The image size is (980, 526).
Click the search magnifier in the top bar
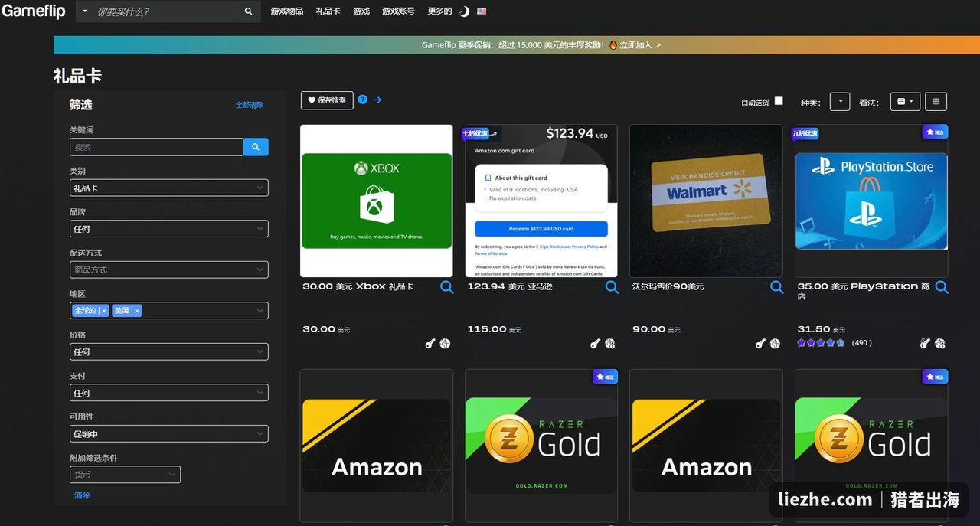point(248,11)
